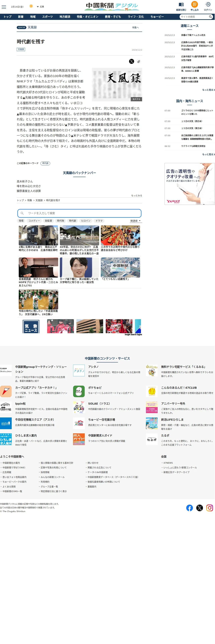Open X icon in footer

coord(199,508)
